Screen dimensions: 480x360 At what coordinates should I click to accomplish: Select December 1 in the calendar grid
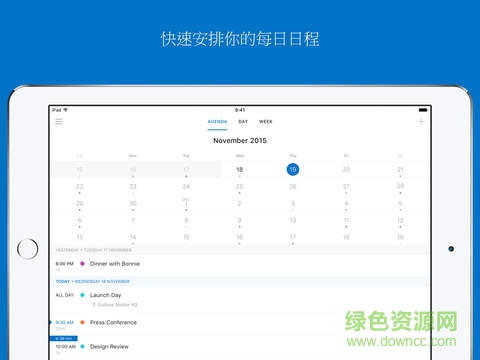(x=186, y=204)
